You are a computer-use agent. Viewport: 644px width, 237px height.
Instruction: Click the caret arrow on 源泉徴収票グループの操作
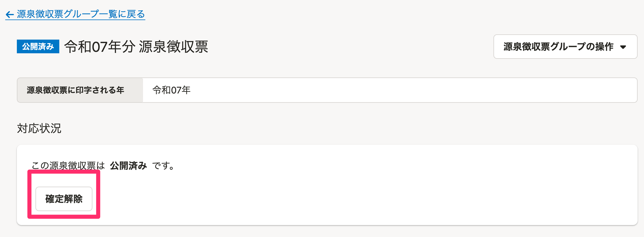(623, 47)
